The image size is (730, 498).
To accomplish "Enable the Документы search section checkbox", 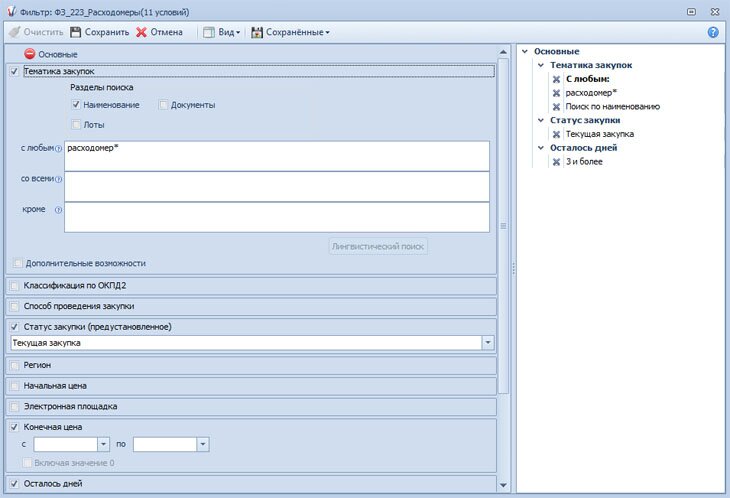I will pyautogui.click(x=164, y=105).
